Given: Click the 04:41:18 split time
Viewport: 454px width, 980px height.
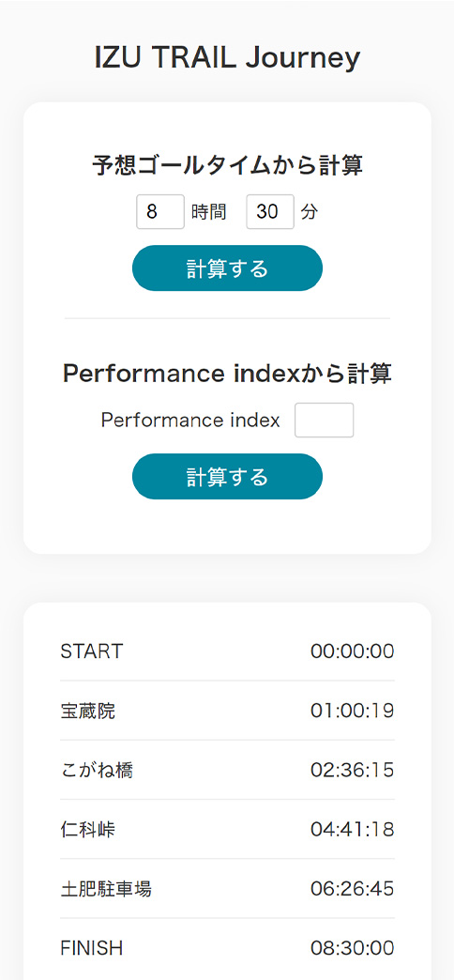Looking at the screenshot, I should click(352, 830).
